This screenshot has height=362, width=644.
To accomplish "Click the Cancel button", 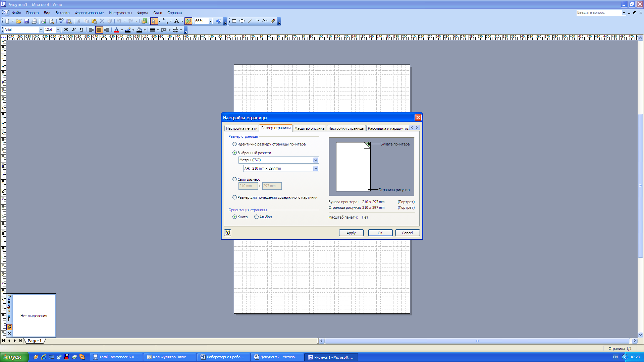I will (x=407, y=233).
